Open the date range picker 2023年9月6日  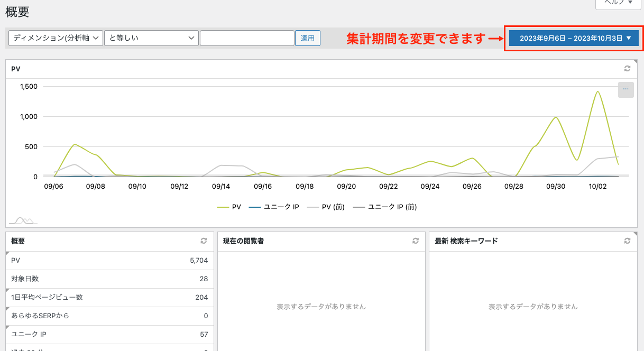pos(574,38)
